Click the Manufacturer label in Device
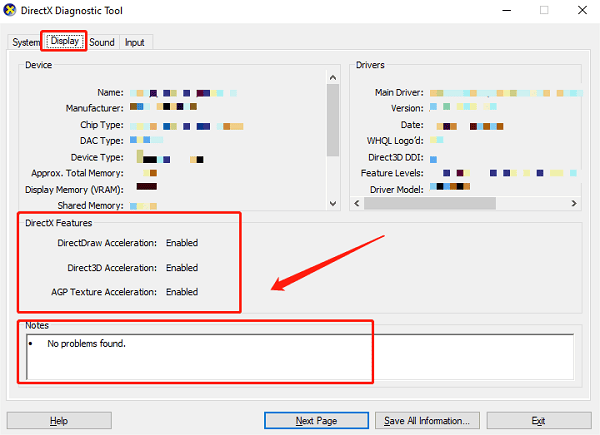 pyautogui.click(x=95, y=108)
